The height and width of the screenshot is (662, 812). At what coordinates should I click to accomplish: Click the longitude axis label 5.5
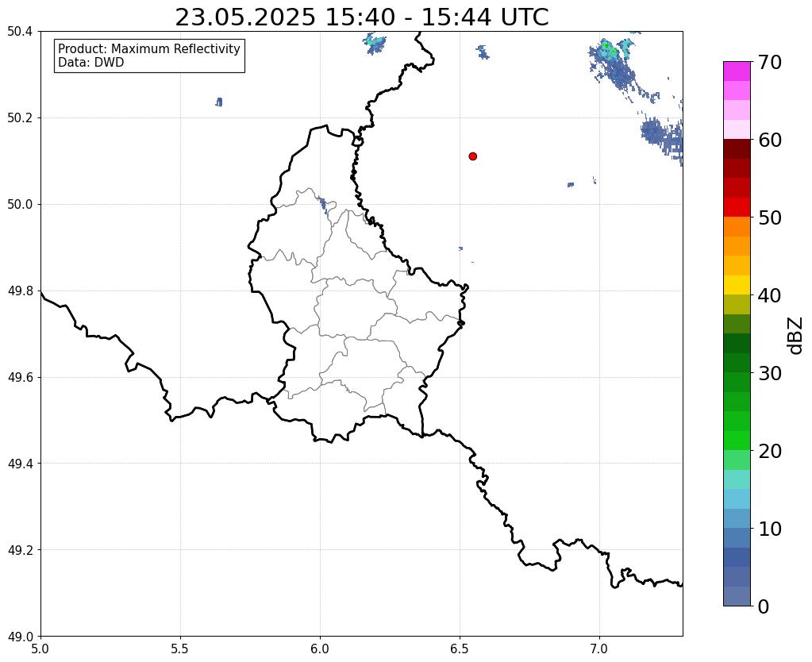[180, 649]
